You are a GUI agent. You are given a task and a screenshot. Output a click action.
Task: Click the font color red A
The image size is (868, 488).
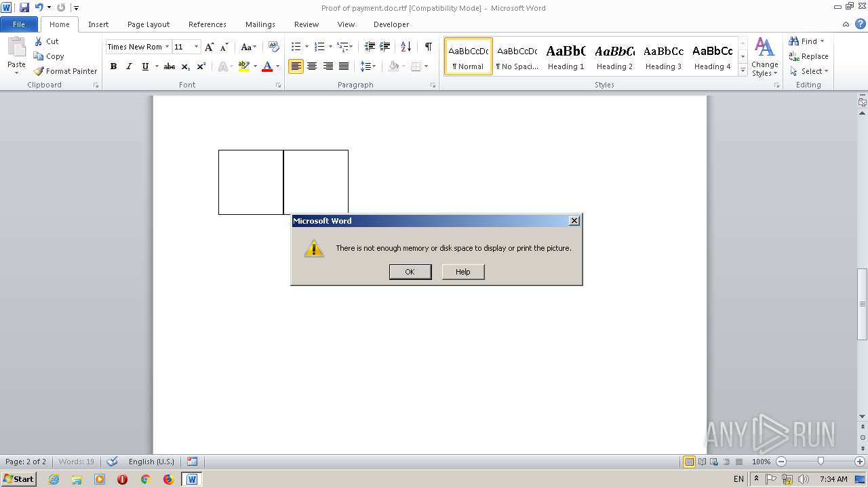tap(267, 66)
